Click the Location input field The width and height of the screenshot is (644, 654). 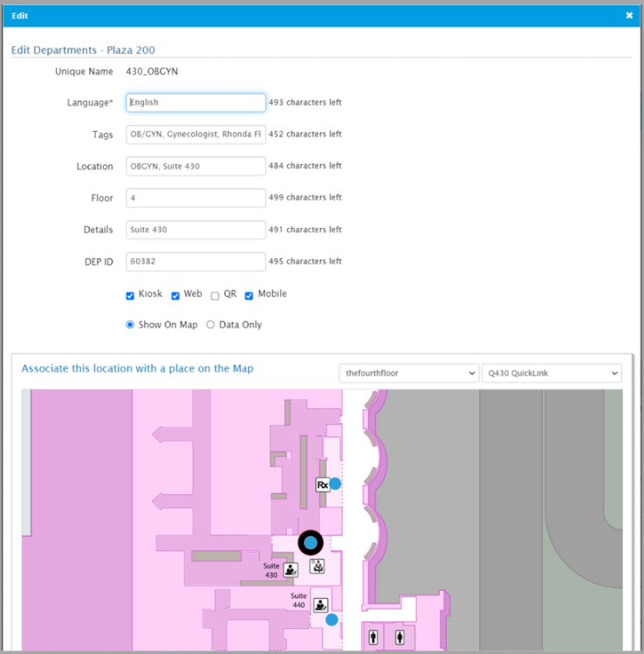[196, 166]
